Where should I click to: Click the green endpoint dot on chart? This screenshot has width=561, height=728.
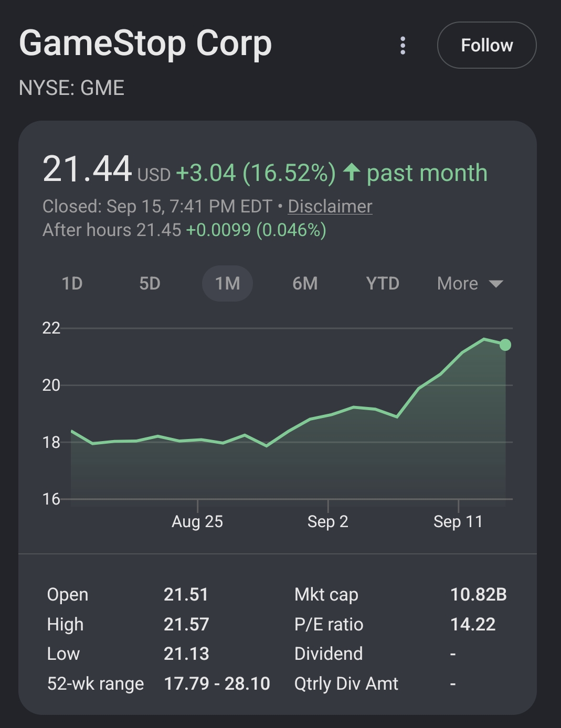pyautogui.click(x=505, y=345)
